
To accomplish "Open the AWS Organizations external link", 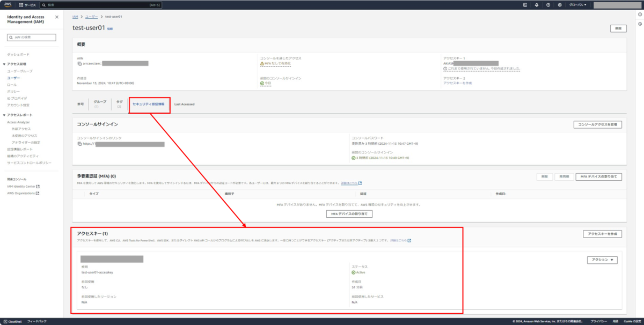I will 23,193.
